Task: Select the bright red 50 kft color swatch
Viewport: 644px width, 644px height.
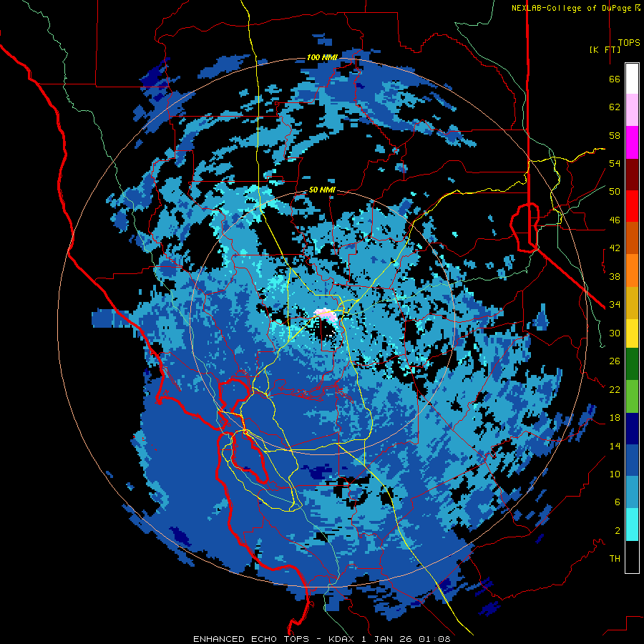Action: [632, 206]
